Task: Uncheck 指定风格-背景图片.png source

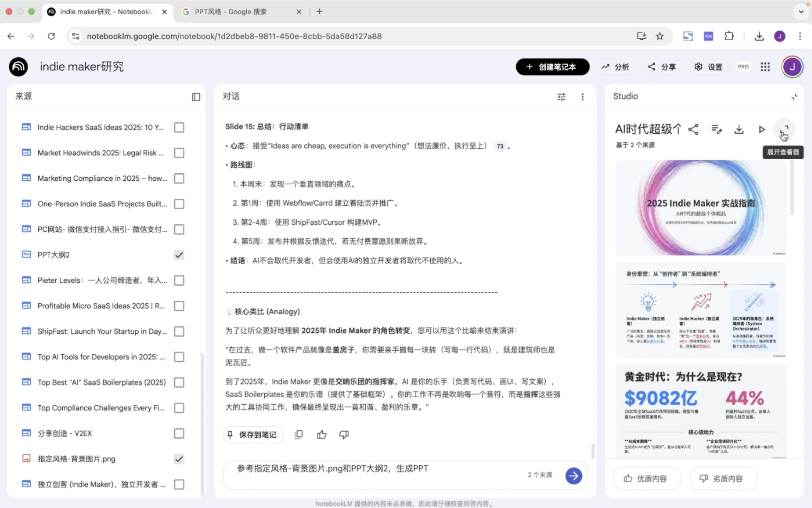Action: 179,459
